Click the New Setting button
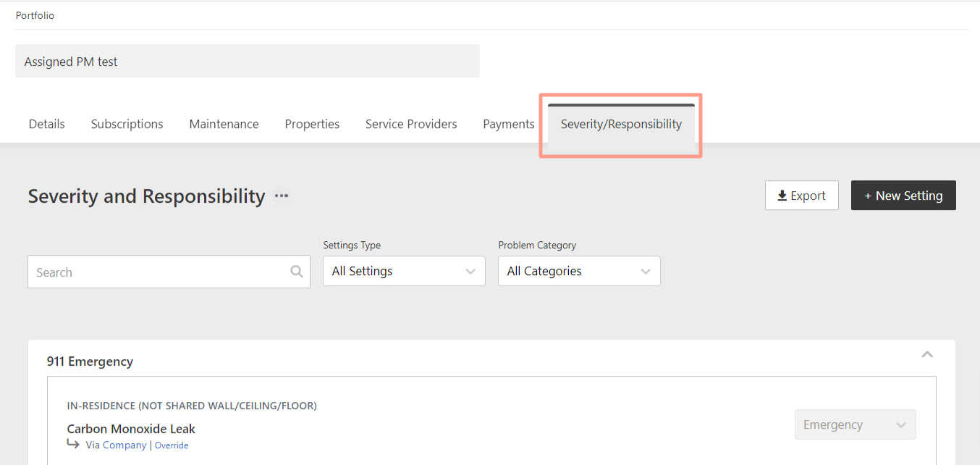Screen dimensions: 980x465 (903, 196)
